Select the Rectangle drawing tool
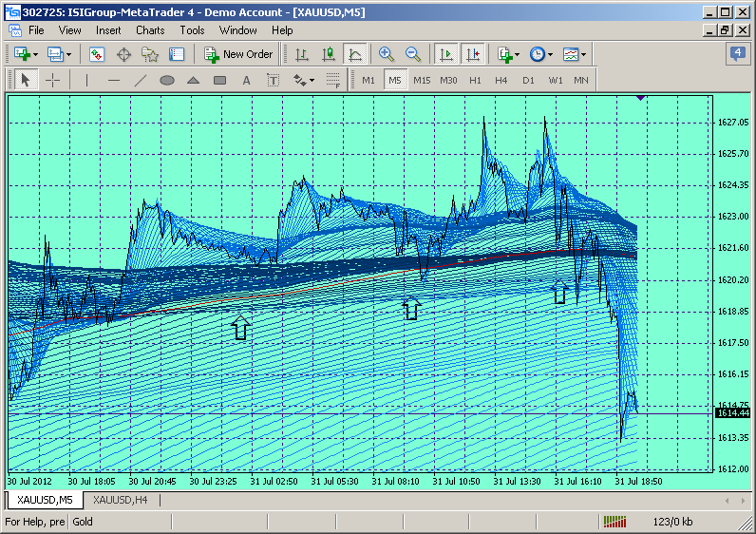Viewport: 756px width, 534px height. pos(219,80)
